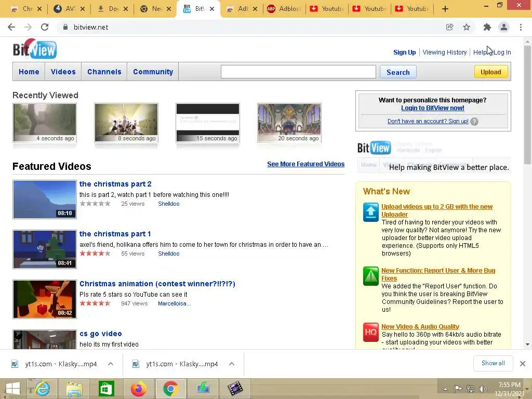Close the BitView browser tab
Screen dimensions: 532x399
[x=212, y=9]
